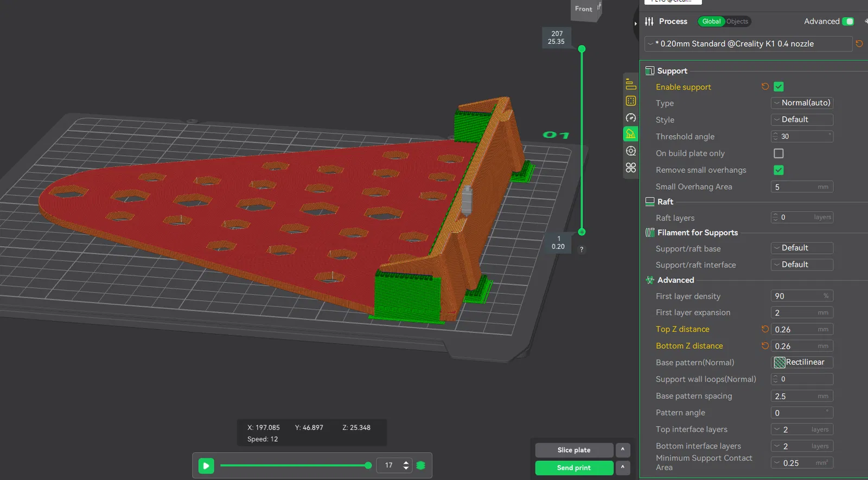
Task: Click the Send print button
Action: coord(574,468)
